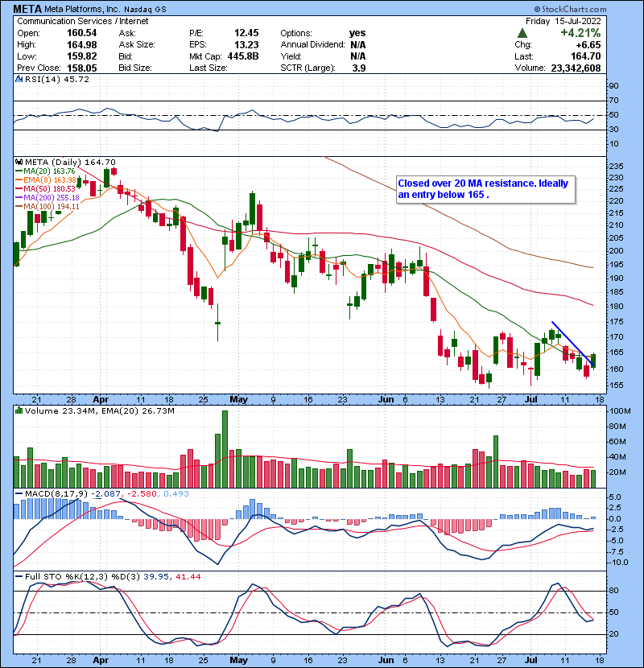Click the last green candlestick on price chart

pos(593,361)
